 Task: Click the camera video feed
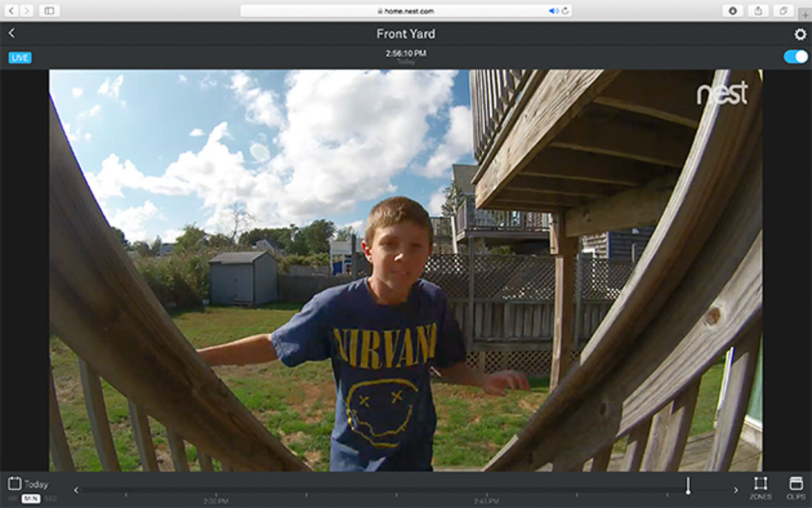click(x=405, y=270)
